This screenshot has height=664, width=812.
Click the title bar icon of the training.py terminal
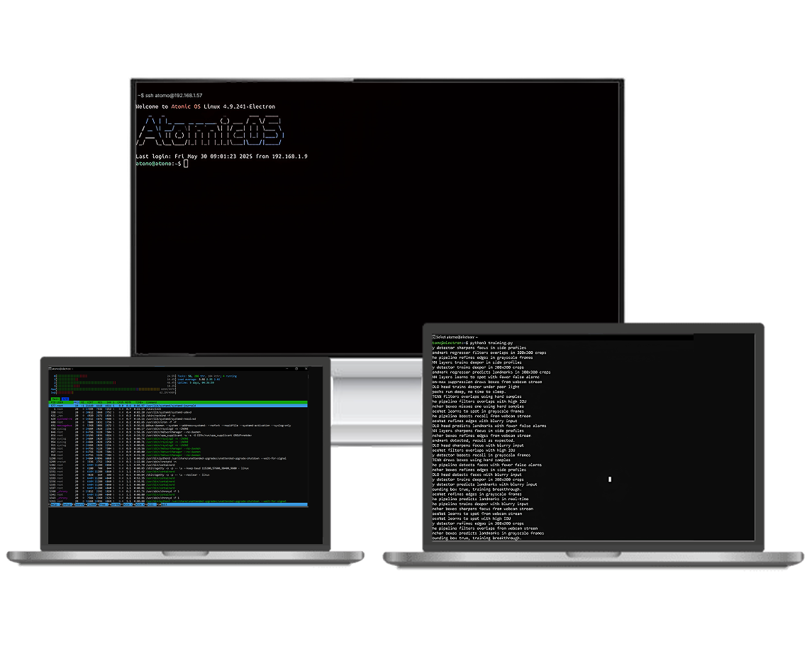tap(433, 337)
